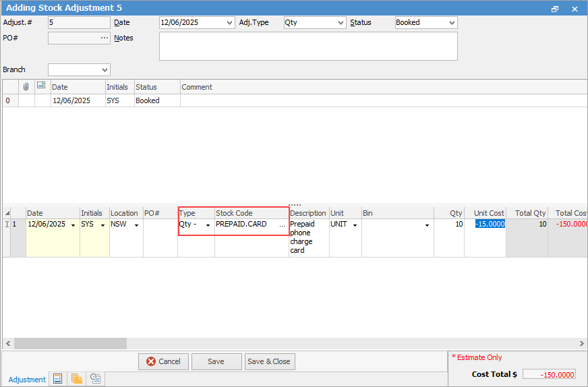Open the NSW location dropdown arrow
Image resolution: width=588 pixels, height=387 pixels.
pyautogui.click(x=136, y=225)
